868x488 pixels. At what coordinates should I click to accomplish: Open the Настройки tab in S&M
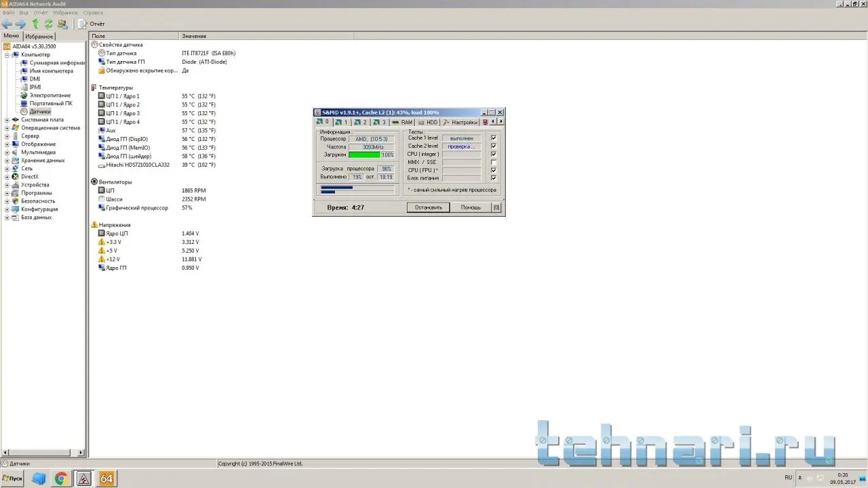(460, 123)
